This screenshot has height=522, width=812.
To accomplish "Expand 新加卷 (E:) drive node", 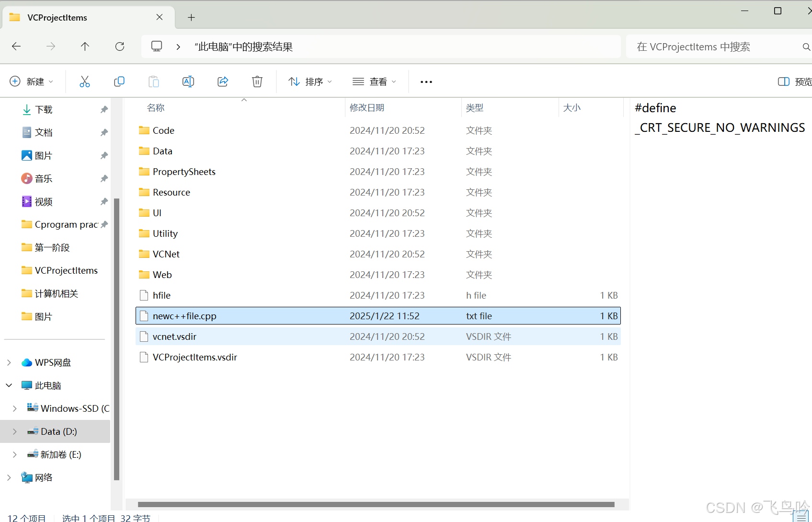I will [x=15, y=454].
